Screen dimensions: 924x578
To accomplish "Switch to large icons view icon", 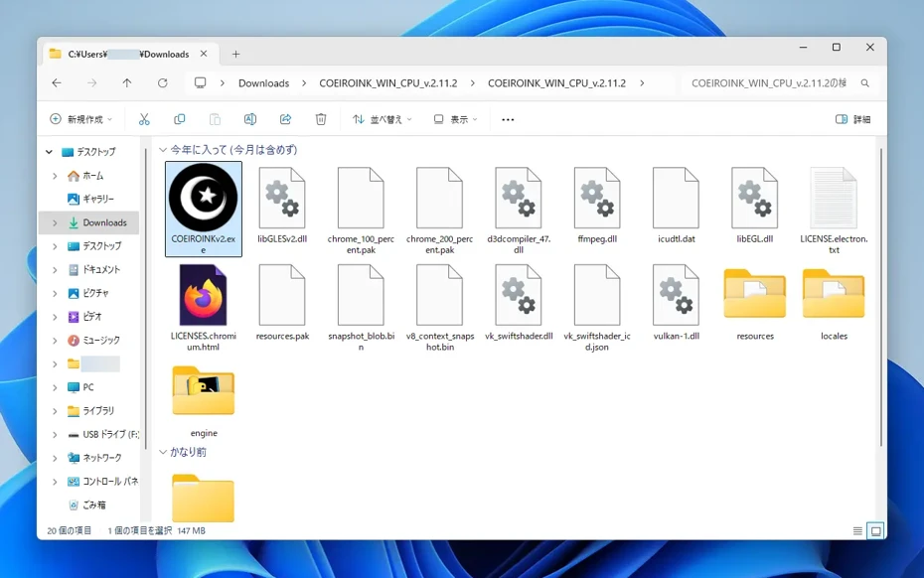I will [876, 531].
